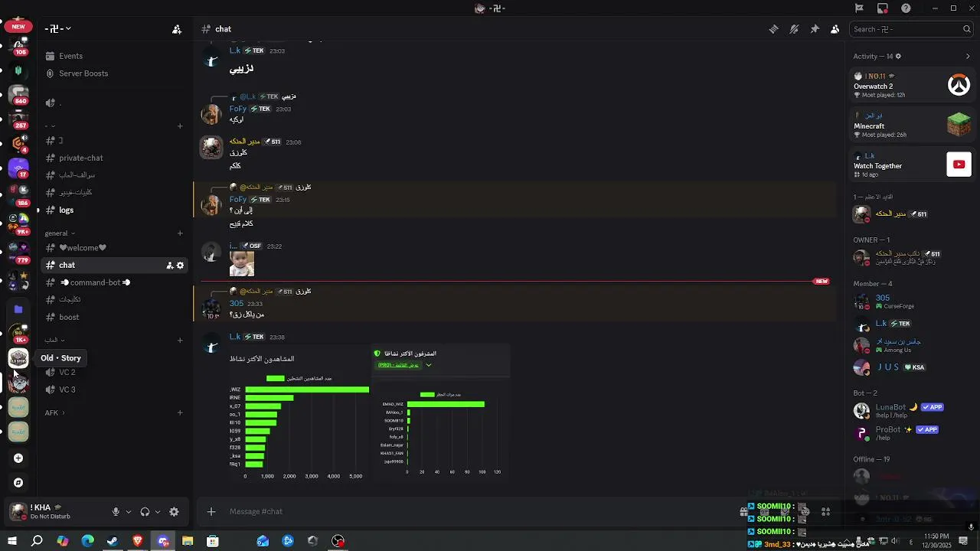Collapse the general category
This screenshot has height=551, width=980.
(60, 233)
